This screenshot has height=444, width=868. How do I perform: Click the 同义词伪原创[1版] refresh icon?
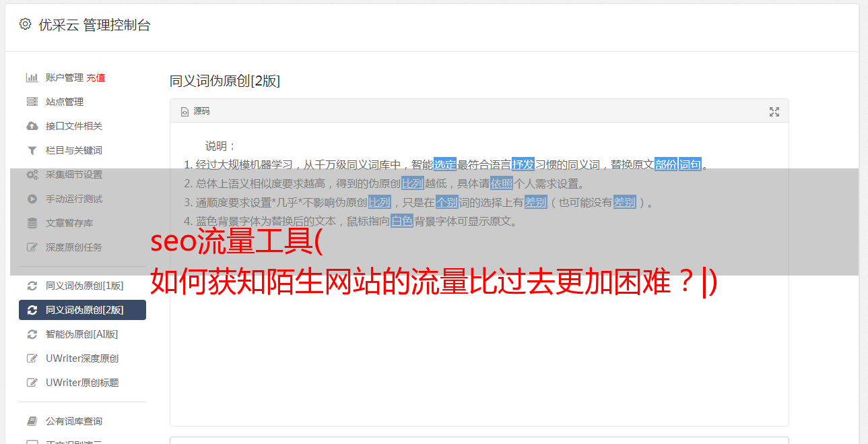pos(32,286)
